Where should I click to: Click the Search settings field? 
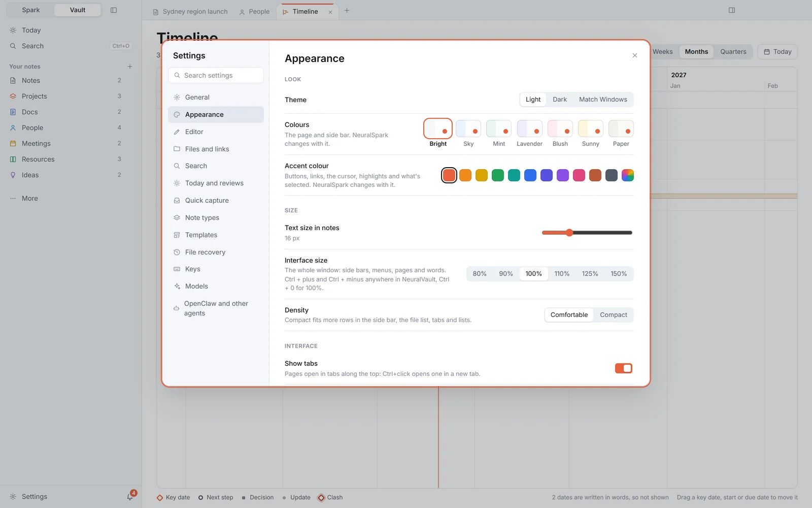click(216, 75)
